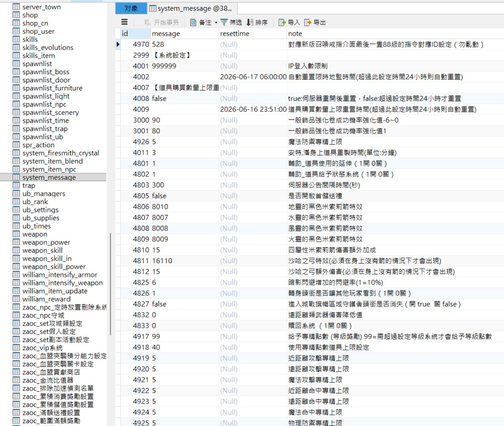Click the note cell IP登入數限制
The width and height of the screenshot is (504, 426).
point(395,66)
